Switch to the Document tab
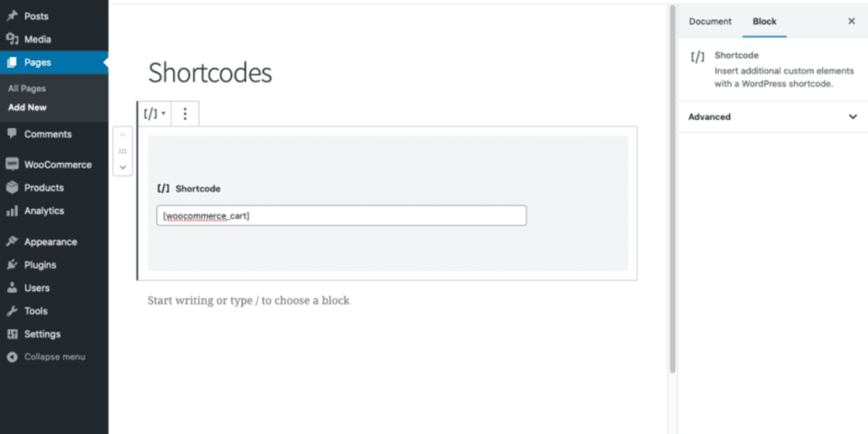This screenshot has height=434, width=868. coord(709,21)
